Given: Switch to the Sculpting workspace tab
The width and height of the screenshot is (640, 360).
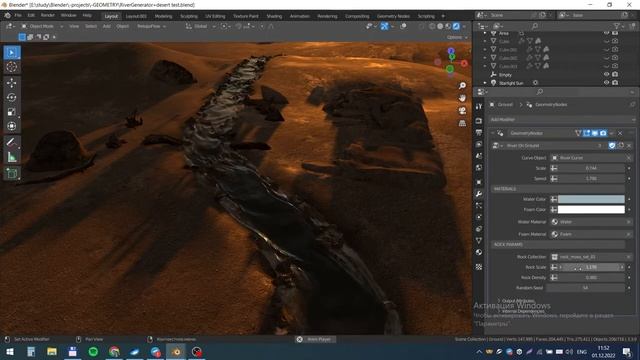Looking at the screenshot, I should click(x=189, y=16).
